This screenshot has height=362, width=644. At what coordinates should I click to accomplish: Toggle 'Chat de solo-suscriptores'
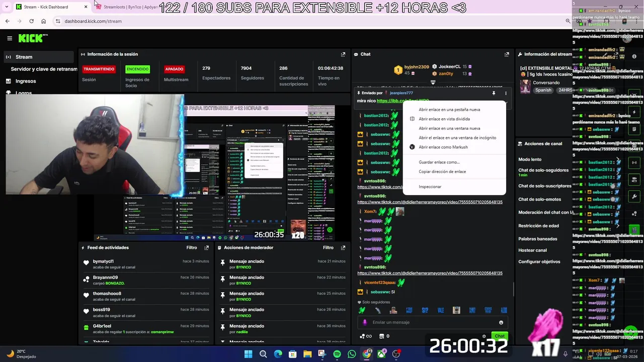point(545,186)
